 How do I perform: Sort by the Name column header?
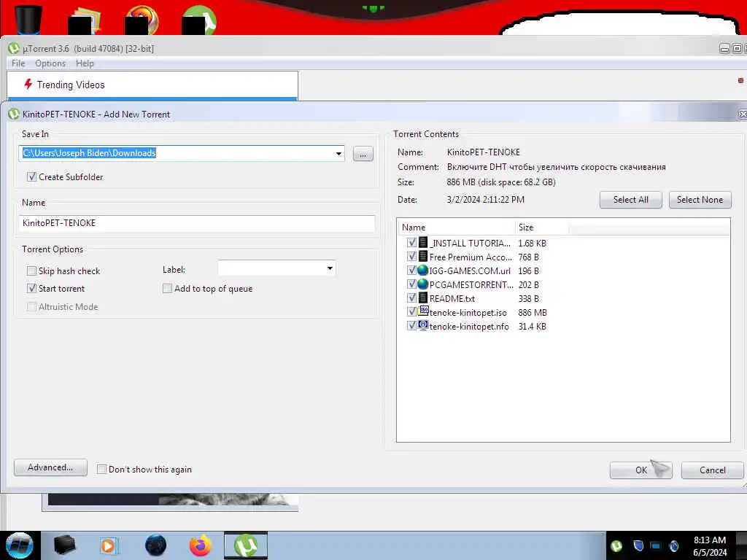pyautogui.click(x=457, y=227)
